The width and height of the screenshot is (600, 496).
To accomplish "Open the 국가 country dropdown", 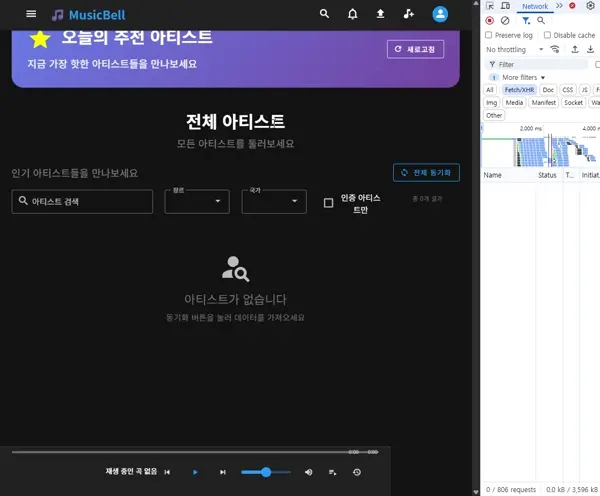I will [274, 202].
